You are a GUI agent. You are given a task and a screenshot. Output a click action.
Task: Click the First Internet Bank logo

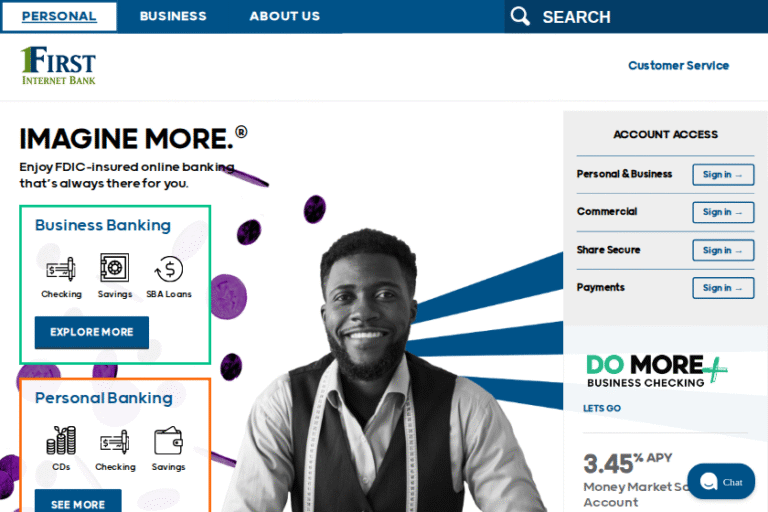(58, 66)
